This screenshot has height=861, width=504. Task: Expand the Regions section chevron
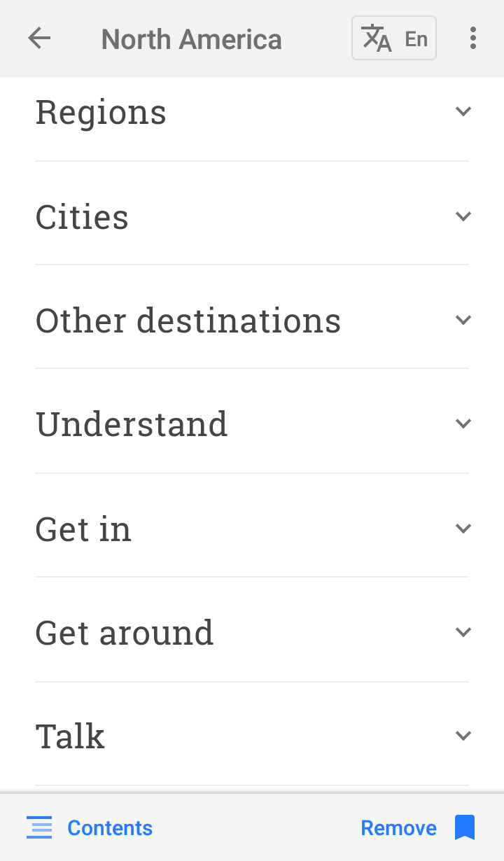[463, 111]
